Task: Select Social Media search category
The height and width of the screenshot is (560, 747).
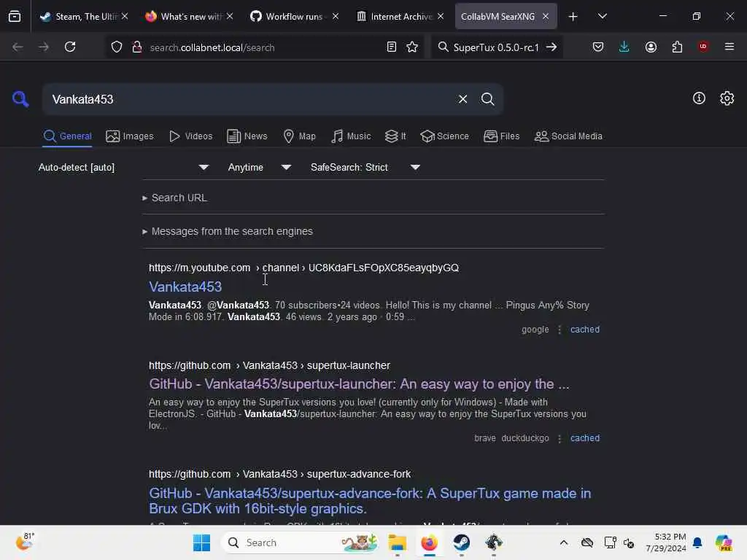Action: [x=568, y=136]
